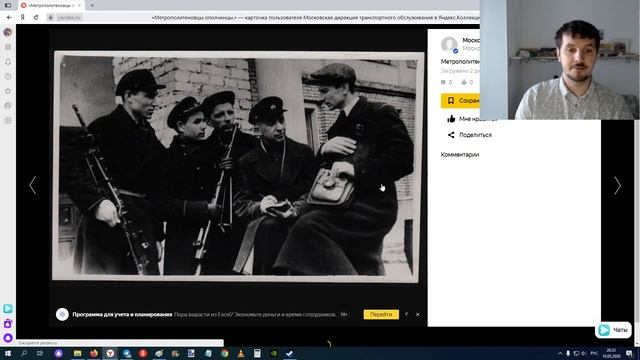Open Task View on taskbar
Screen dimensions: 640x360
40,353
